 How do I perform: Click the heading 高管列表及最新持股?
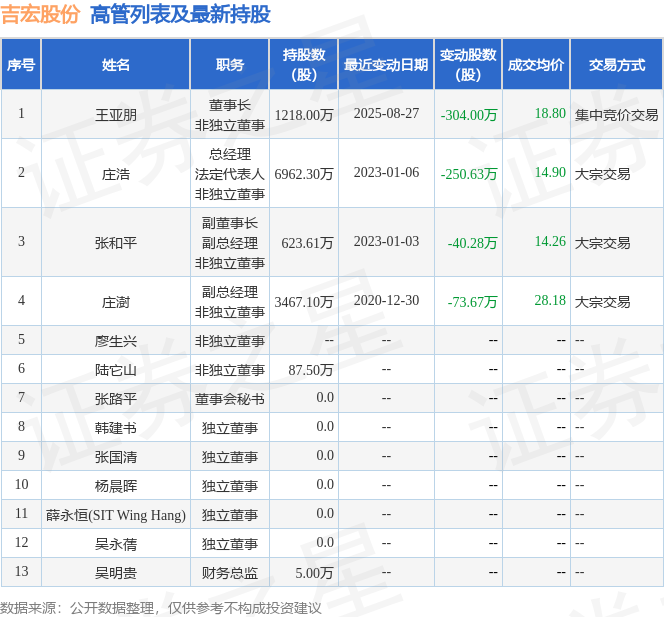[180, 14]
